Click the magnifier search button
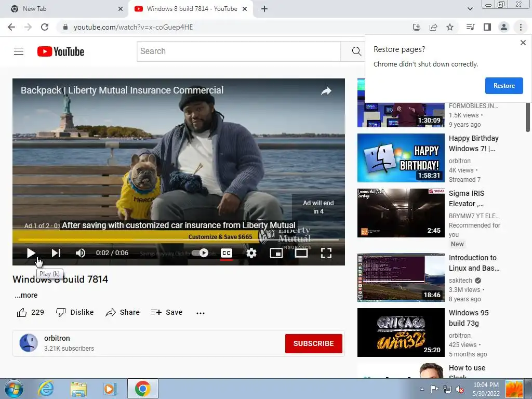Screen dimensions: 532x399 pyautogui.click(x=356, y=51)
